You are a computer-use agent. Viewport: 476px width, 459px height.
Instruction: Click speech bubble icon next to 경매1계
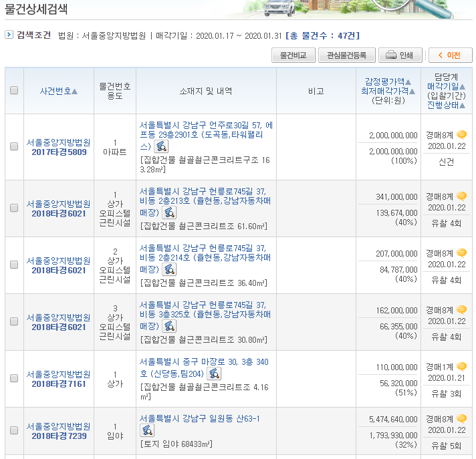click(x=461, y=367)
